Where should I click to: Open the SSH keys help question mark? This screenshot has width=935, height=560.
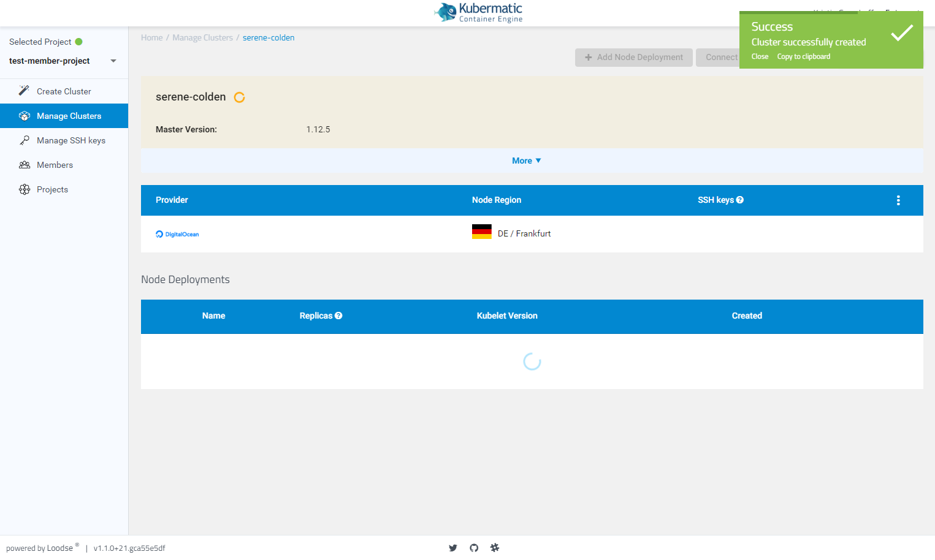[740, 199]
